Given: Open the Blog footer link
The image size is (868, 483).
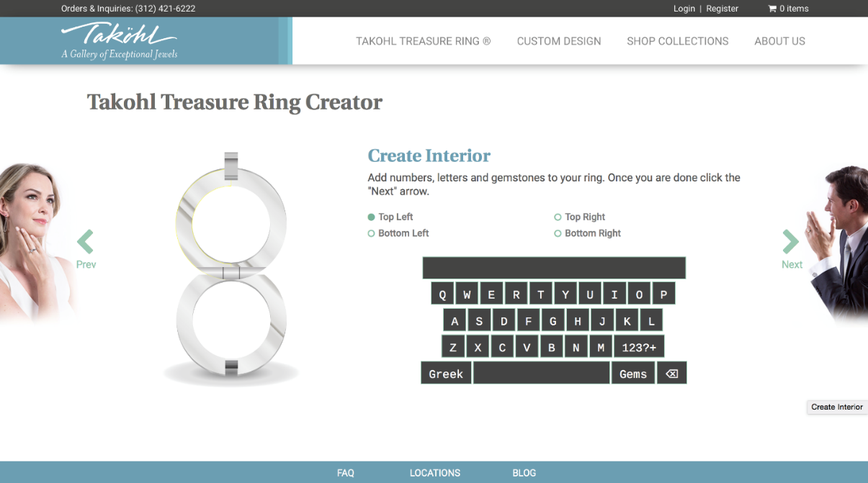Looking at the screenshot, I should point(524,473).
